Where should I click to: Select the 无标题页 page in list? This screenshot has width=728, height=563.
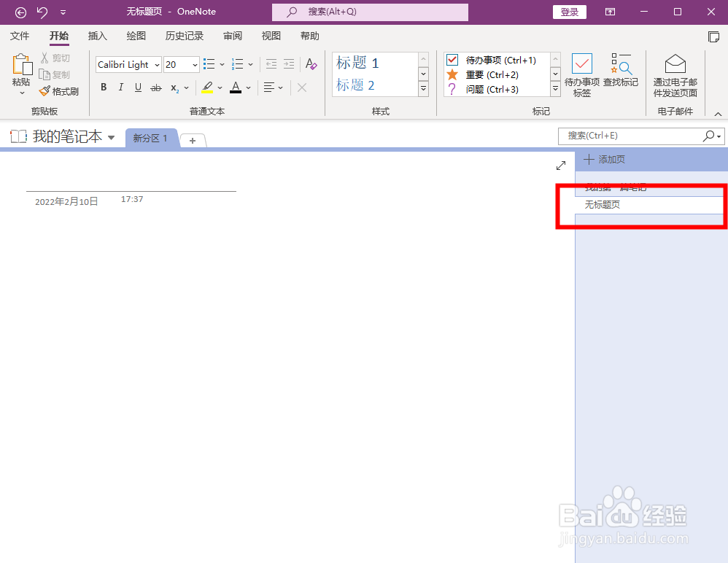651,205
